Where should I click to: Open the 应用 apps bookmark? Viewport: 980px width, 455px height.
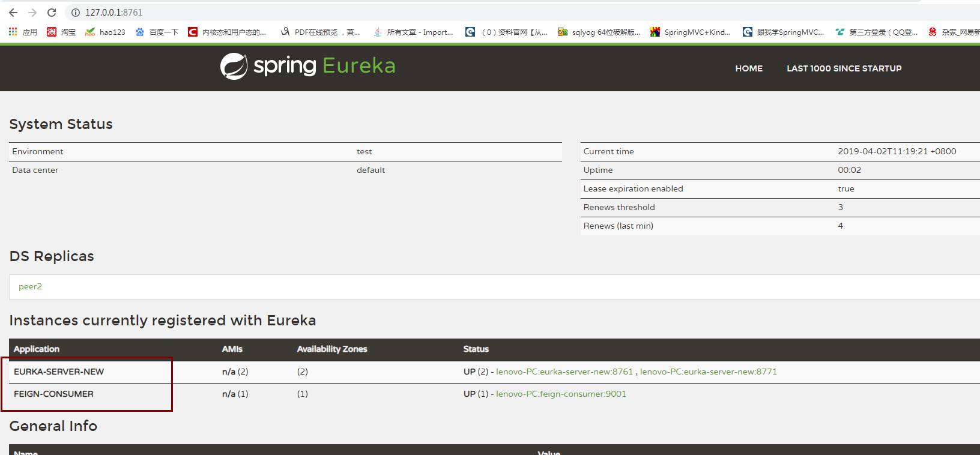tap(23, 32)
